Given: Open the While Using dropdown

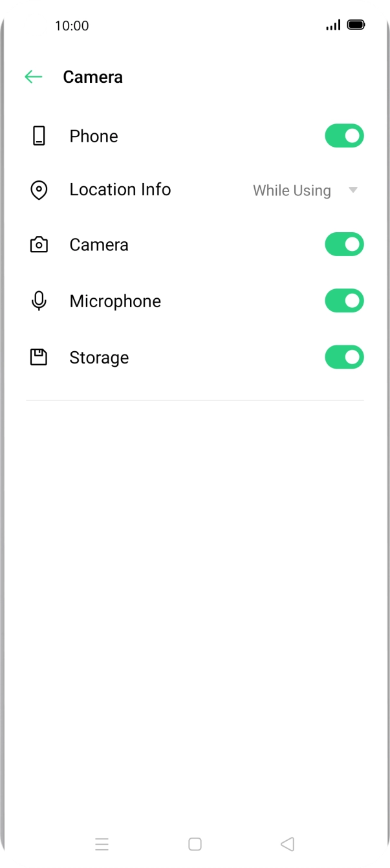Looking at the screenshot, I should click(291, 190).
